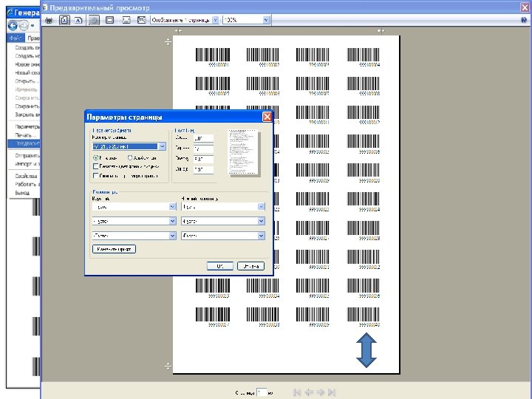The image size is (532, 399).
Task: Click the right margin input field
Action: [203, 149]
